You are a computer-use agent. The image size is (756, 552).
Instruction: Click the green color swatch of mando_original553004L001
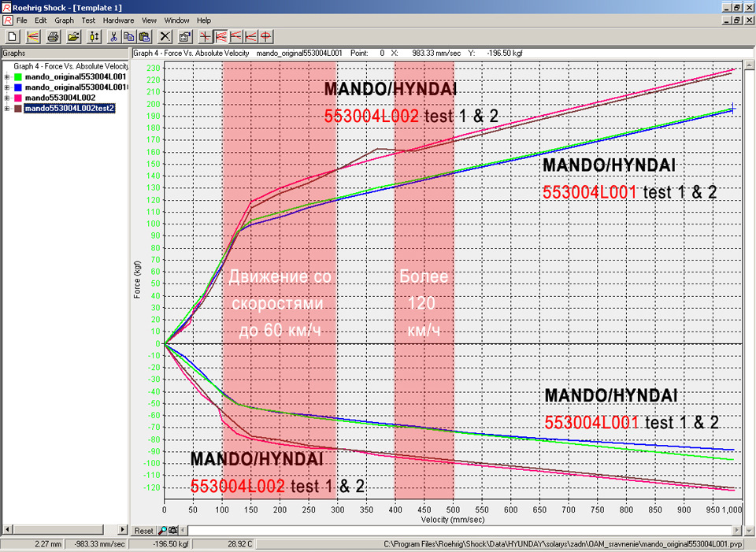tap(18, 76)
